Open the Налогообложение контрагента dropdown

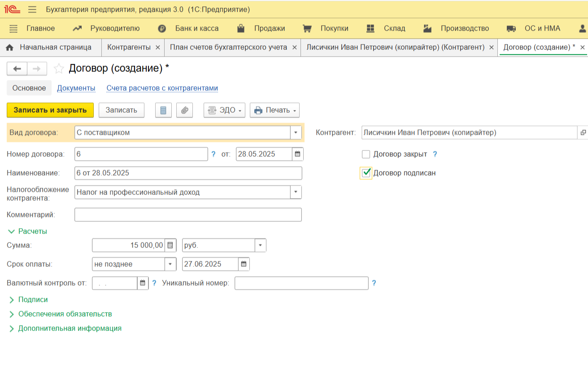pyautogui.click(x=296, y=192)
